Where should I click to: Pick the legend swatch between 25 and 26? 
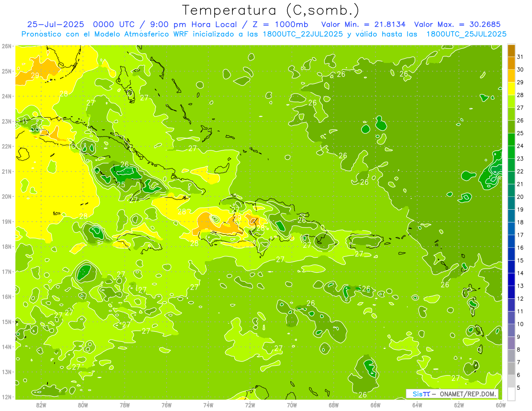click(x=511, y=126)
